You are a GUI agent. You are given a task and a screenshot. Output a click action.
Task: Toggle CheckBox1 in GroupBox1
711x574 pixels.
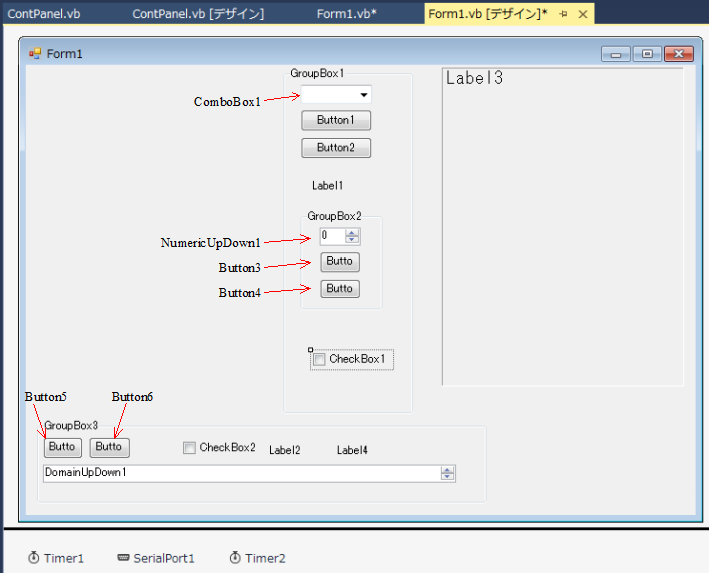tap(320, 359)
